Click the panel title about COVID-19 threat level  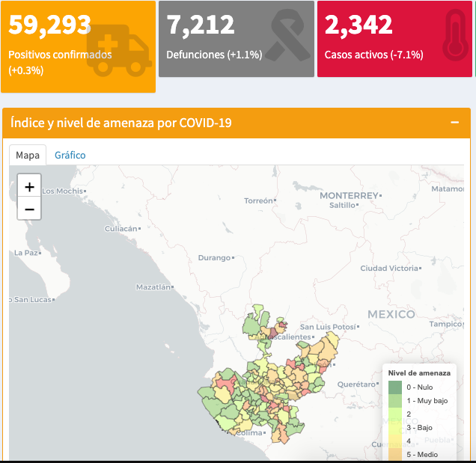coord(120,123)
